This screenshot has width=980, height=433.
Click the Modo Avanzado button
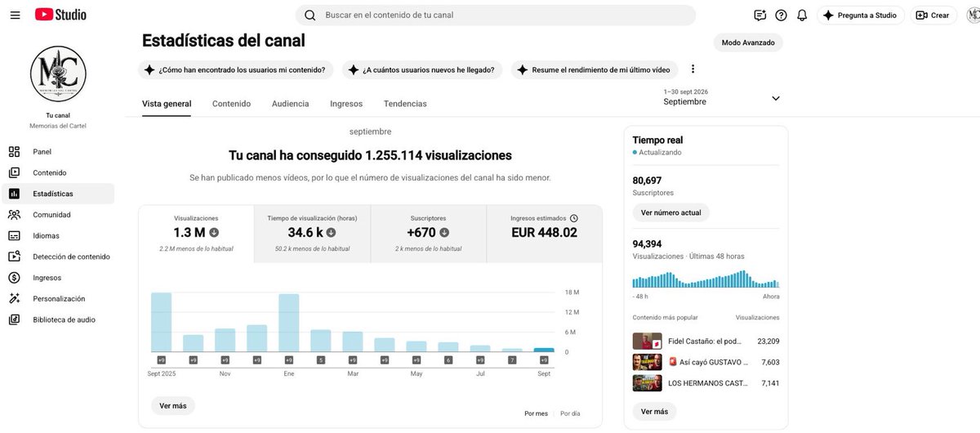[748, 42]
